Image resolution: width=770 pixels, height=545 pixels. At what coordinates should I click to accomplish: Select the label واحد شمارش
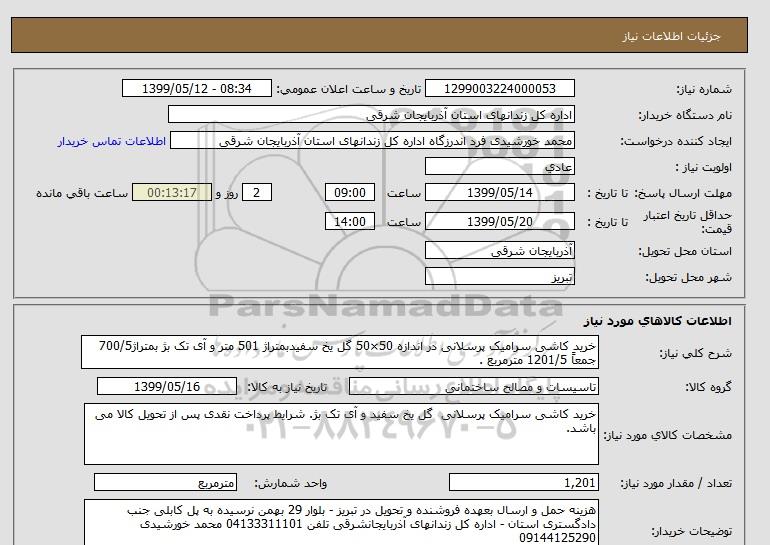(290, 484)
